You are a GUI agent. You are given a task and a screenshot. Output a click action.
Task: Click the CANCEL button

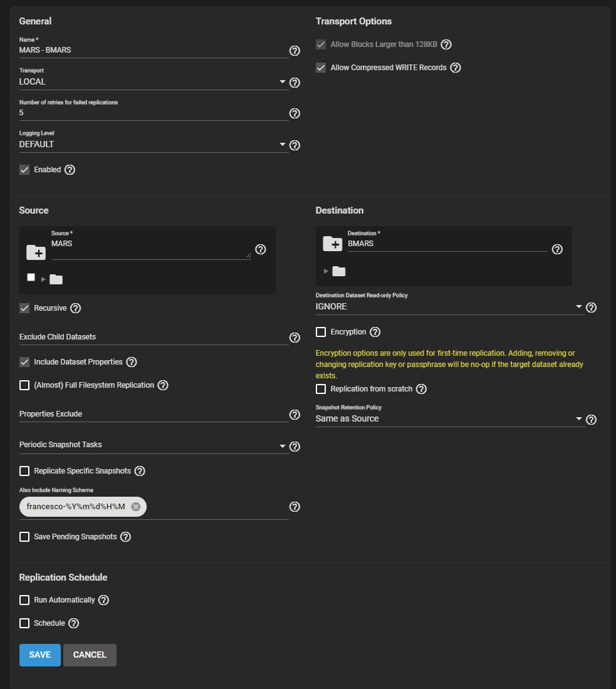tap(90, 655)
